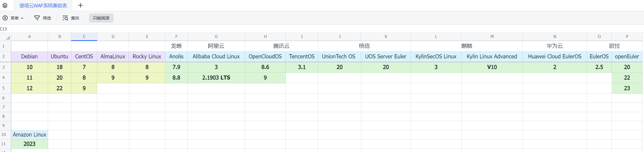644x152 pixels.
Task: Click the 筛选 filter funnel icon
Action: [x=37, y=18]
